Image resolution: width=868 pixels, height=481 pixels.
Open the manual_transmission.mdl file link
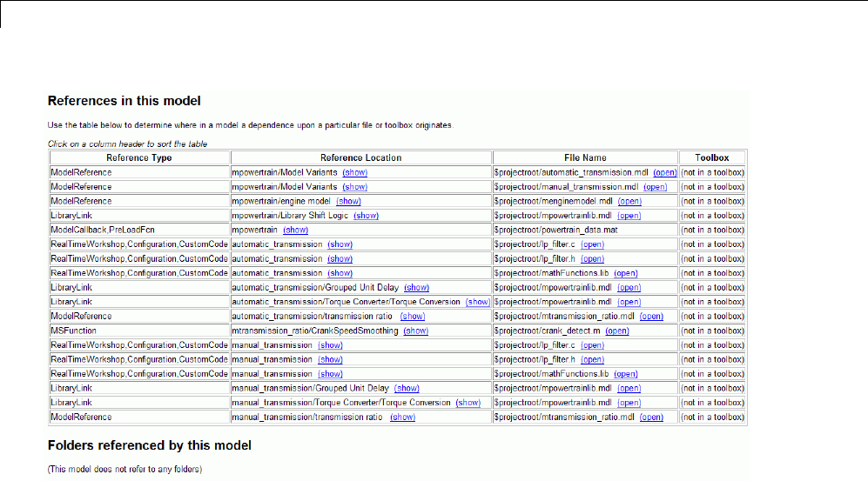pyautogui.click(x=655, y=187)
